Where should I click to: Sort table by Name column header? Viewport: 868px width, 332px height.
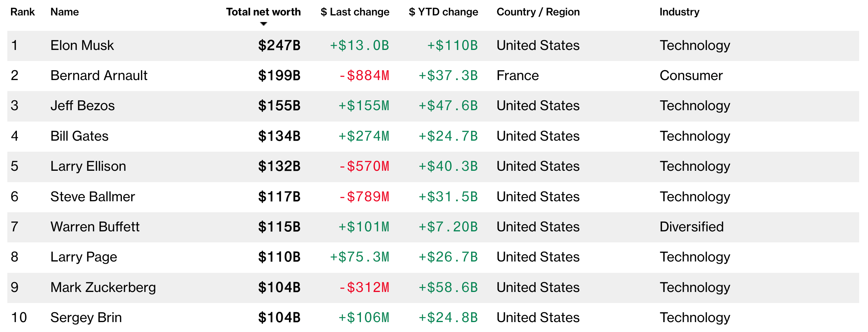pos(65,12)
